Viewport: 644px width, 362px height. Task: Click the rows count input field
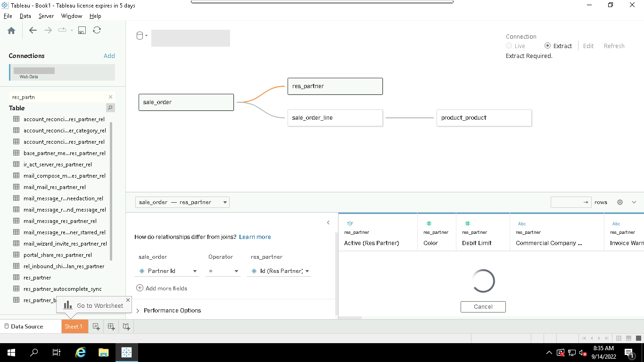point(571,202)
